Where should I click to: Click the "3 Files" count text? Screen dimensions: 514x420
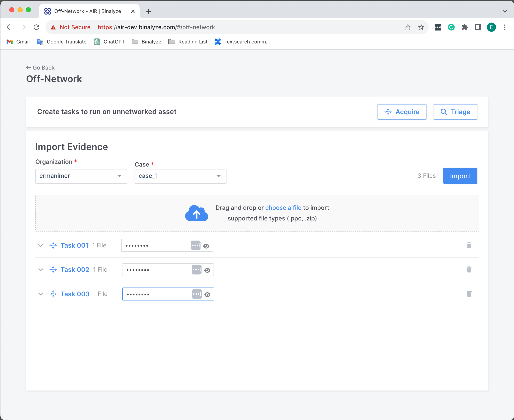tap(426, 176)
